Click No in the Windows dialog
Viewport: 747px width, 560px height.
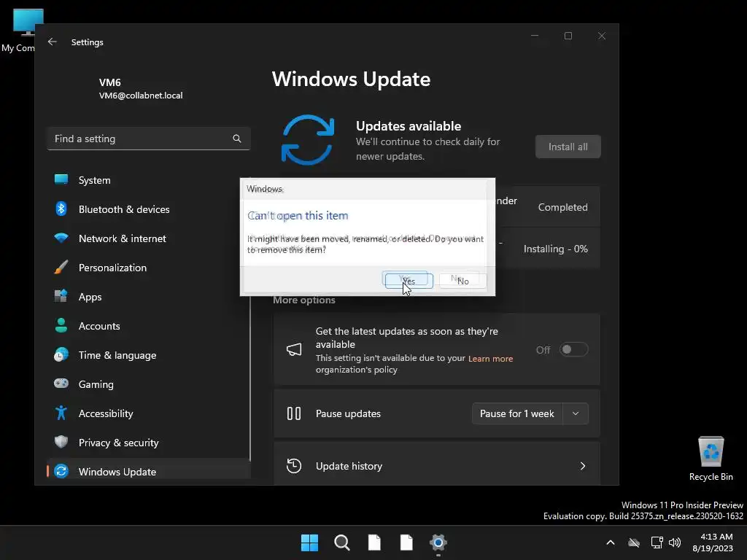[462, 281]
